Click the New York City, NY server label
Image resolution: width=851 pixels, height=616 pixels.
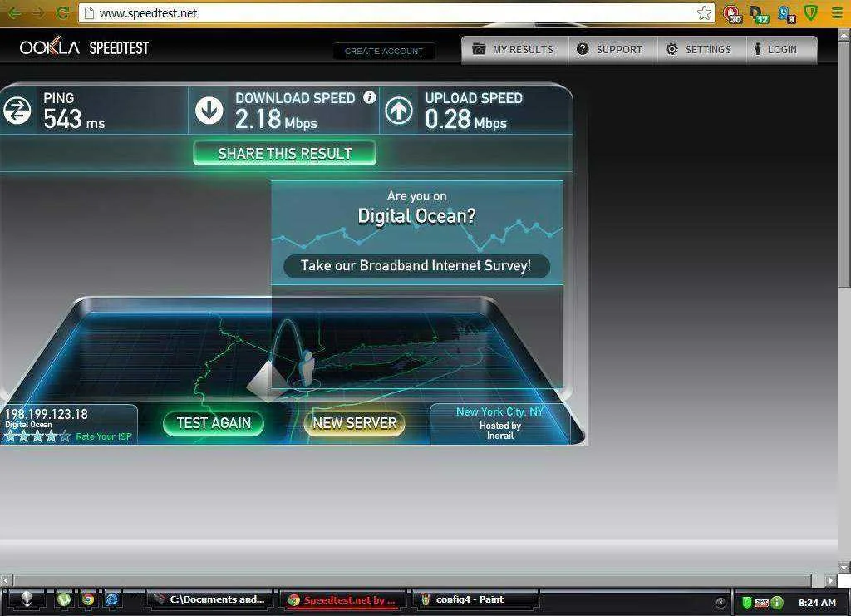(x=499, y=412)
